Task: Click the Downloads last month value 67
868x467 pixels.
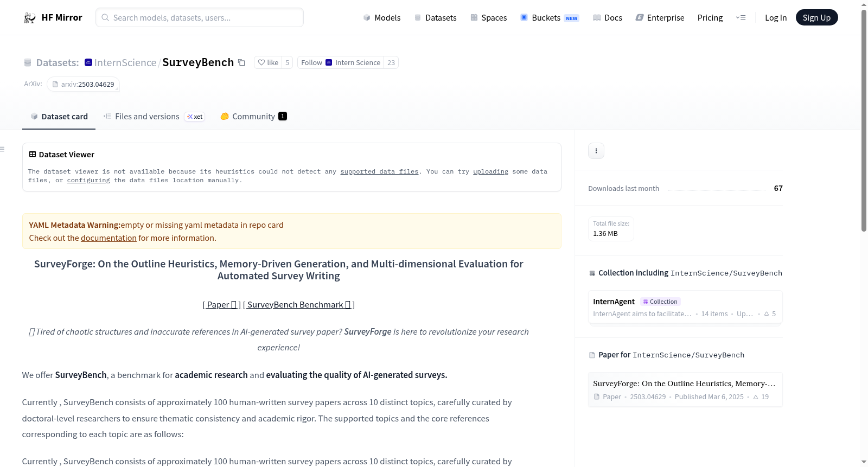Action: click(778, 189)
